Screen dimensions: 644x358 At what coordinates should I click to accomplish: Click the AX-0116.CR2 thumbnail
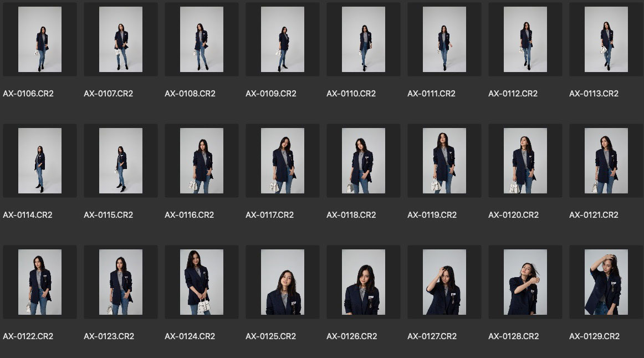202,161
